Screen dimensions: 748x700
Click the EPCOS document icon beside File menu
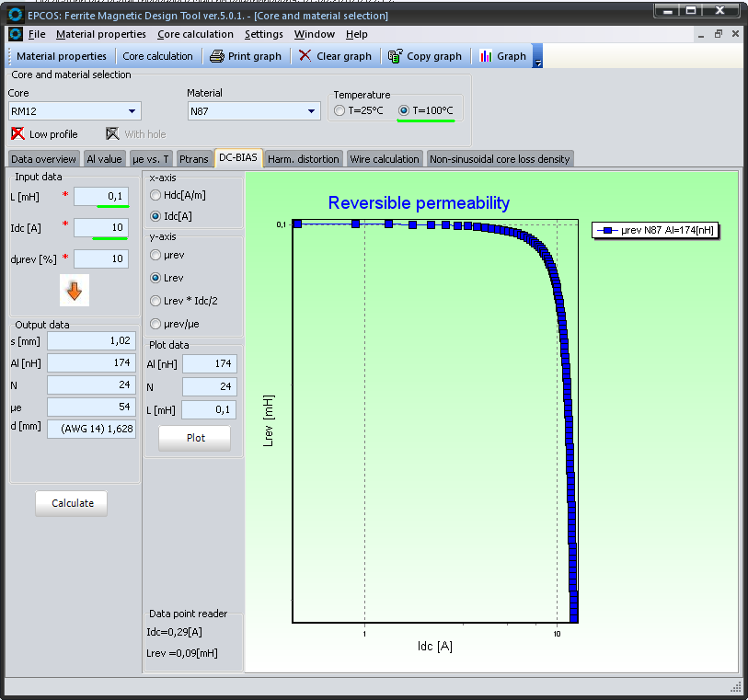pos(16,34)
